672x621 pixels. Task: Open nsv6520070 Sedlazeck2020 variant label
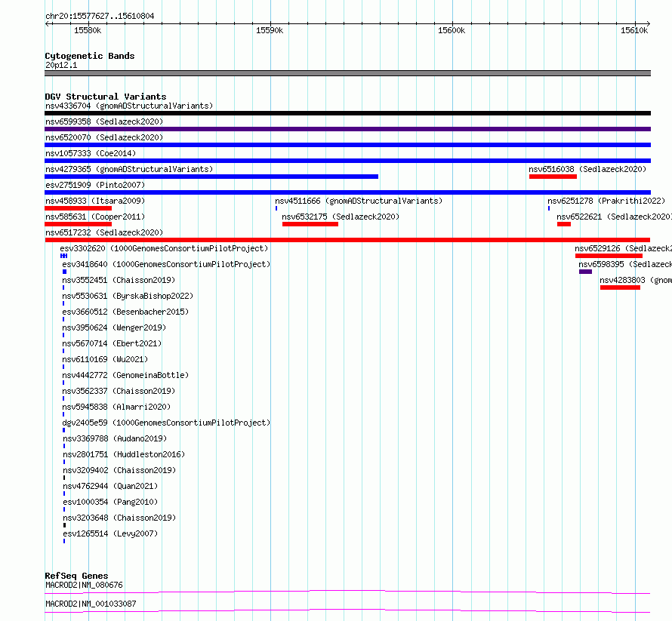coord(104,137)
